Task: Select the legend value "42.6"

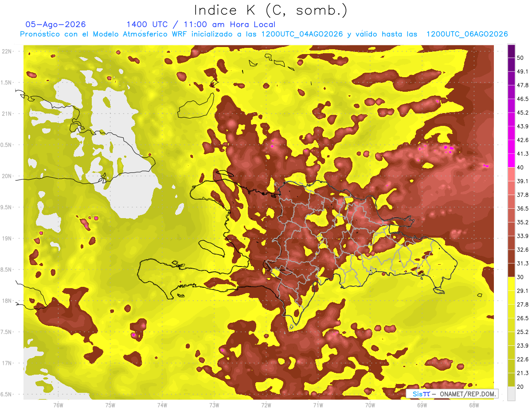Action: (x=523, y=140)
